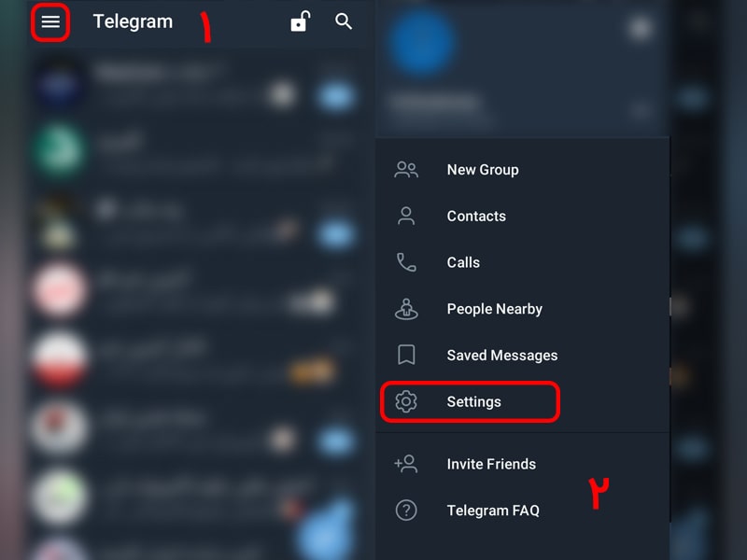Click the Saved Messages bookmark icon

406,356
